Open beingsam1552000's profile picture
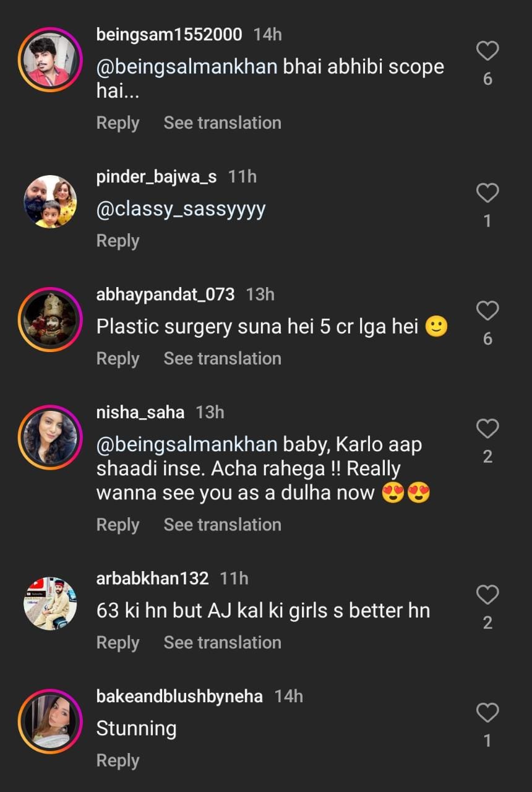 coord(50,60)
